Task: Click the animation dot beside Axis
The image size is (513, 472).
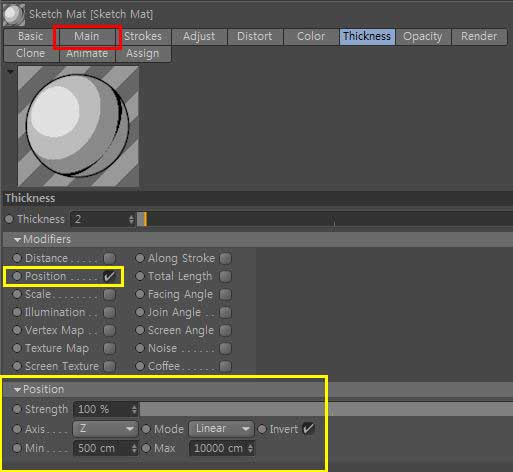Action: click(17, 429)
